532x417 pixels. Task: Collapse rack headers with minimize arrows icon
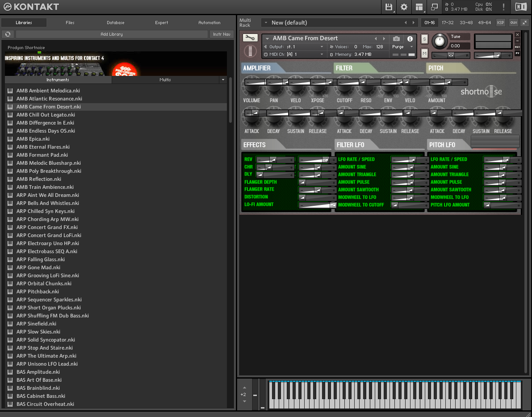[x=524, y=23]
